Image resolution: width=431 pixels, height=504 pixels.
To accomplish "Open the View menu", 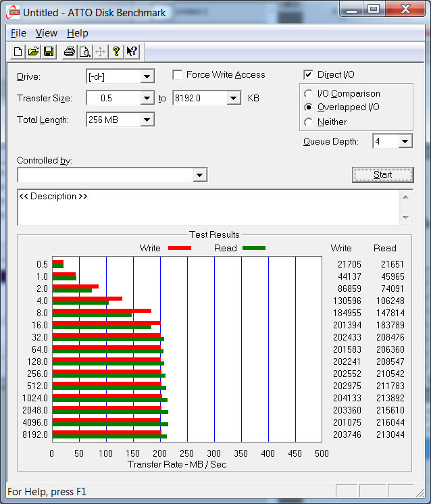I will [x=47, y=33].
